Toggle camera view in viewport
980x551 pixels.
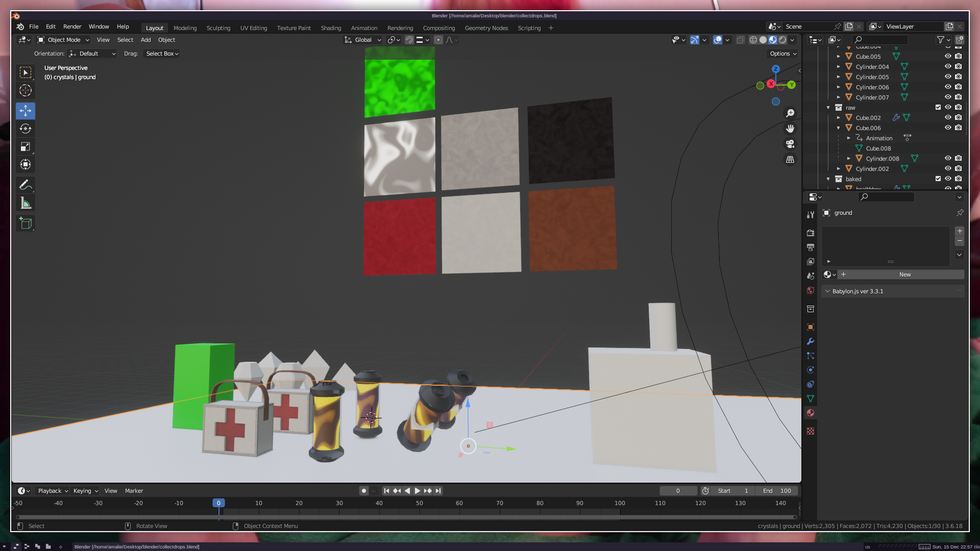(790, 144)
